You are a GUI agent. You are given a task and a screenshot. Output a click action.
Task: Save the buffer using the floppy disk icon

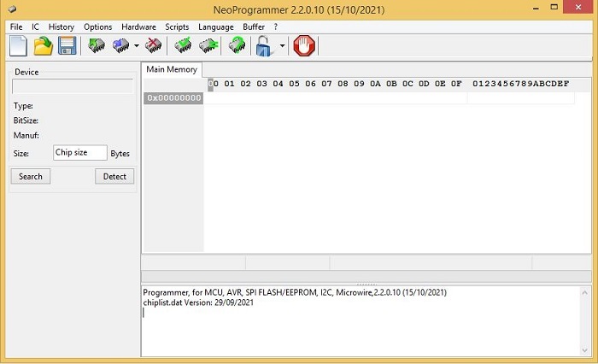[67, 46]
